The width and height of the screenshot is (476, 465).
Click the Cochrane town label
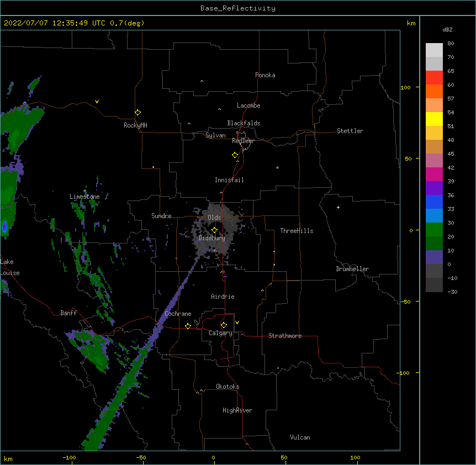[x=178, y=314]
